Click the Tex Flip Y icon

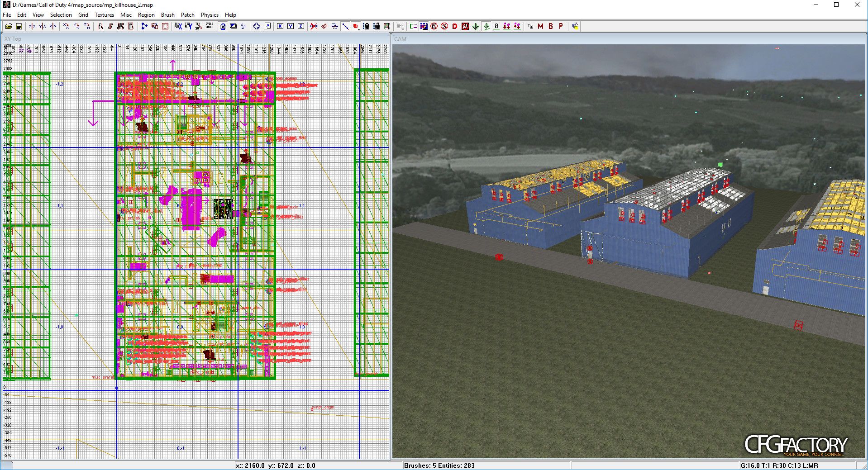coord(188,26)
